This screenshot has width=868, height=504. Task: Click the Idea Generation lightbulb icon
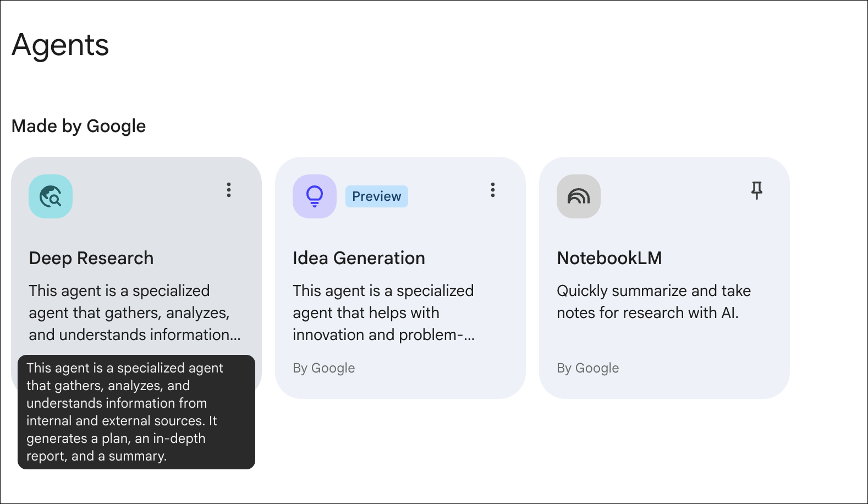[x=315, y=196]
